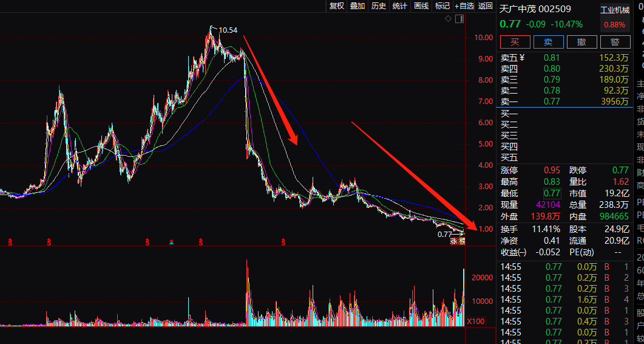
Task: Click the red 买 buy button
Action: tap(515, 42)
